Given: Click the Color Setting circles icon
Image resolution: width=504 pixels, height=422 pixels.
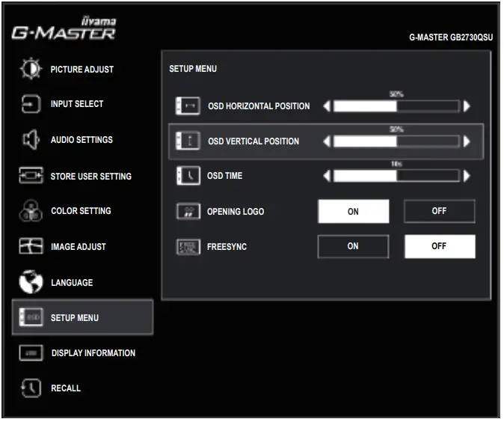Looking at the screenshot, I should [31, 211].
